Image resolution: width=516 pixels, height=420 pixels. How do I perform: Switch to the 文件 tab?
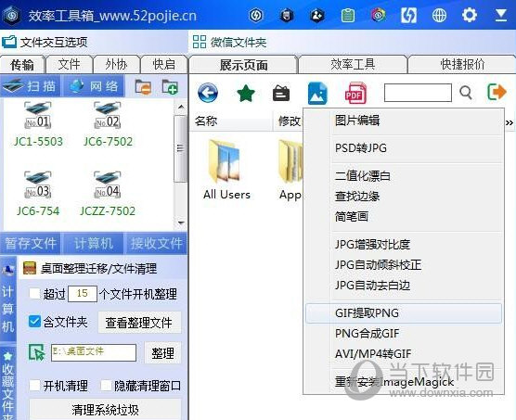pos(69,64)
